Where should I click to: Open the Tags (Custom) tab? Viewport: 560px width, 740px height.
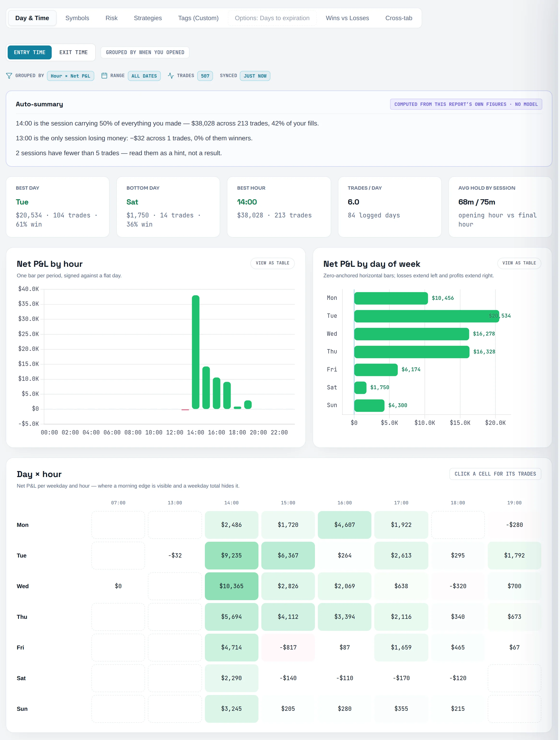coord(198,18)
